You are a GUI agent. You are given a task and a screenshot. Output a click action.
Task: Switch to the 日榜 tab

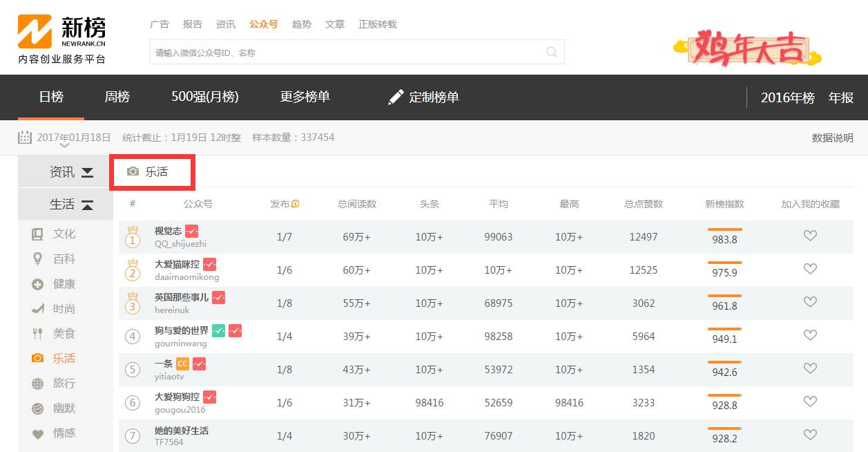click(51, 97)
